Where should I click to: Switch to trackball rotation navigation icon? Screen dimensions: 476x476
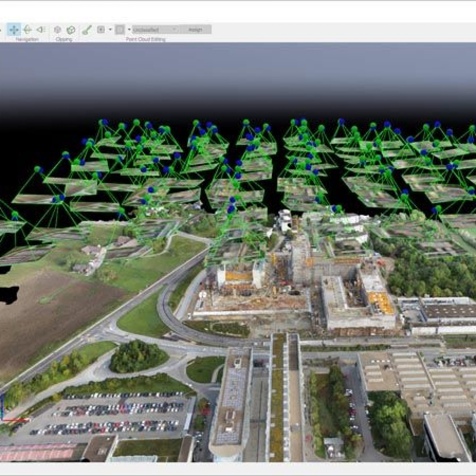(x=28, y=30)
